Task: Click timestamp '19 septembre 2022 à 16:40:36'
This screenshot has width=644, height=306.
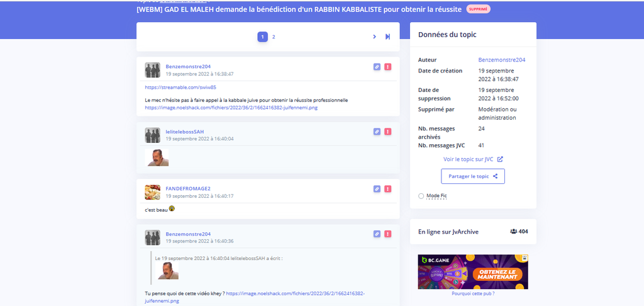Action: click(x=199, y=241)
